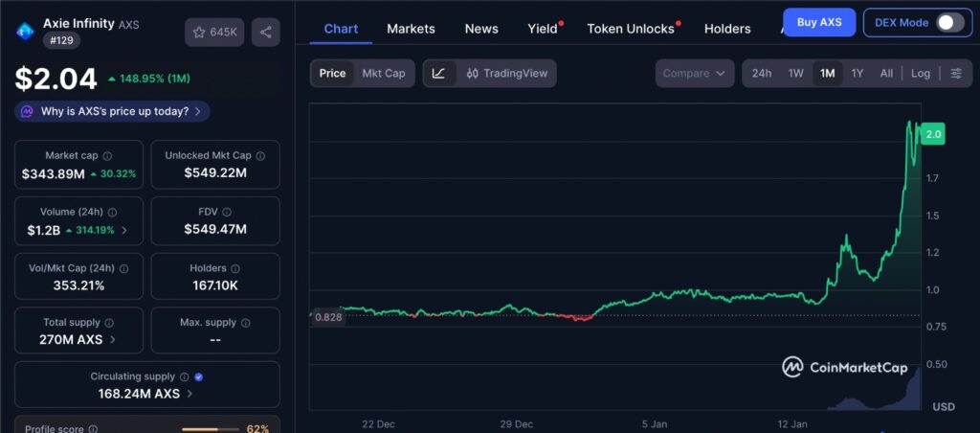Click the Holders info icon
Viewport: 980px width, 433px height.
coord(235,268)
